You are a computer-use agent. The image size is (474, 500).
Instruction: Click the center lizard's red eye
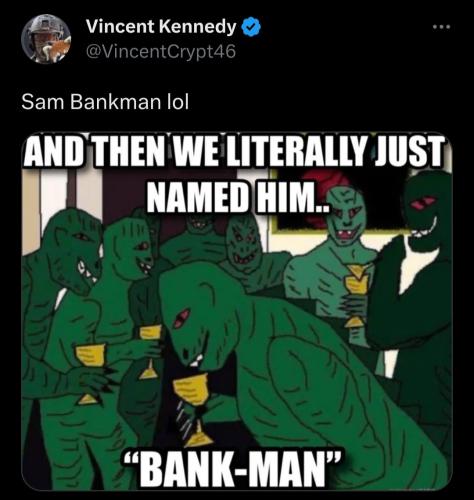(181, 317)
